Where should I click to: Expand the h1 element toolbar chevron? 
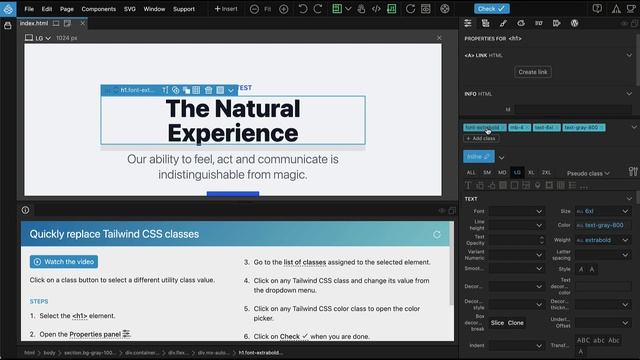point(231,91)
